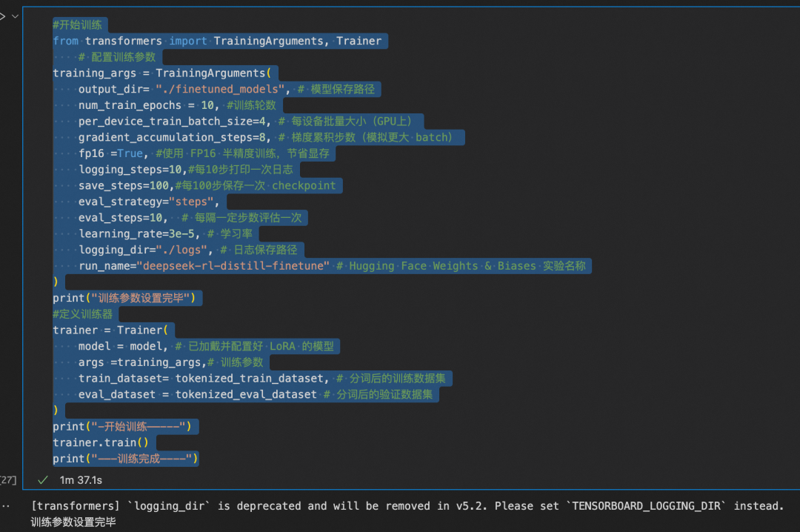Click the output_dir parameter name
This screenshot has width=800, height=532.
(110, 89)
